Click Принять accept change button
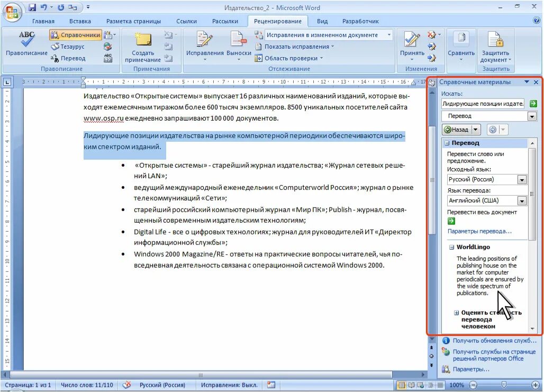The image size is (544, 392). coord(412,46)
